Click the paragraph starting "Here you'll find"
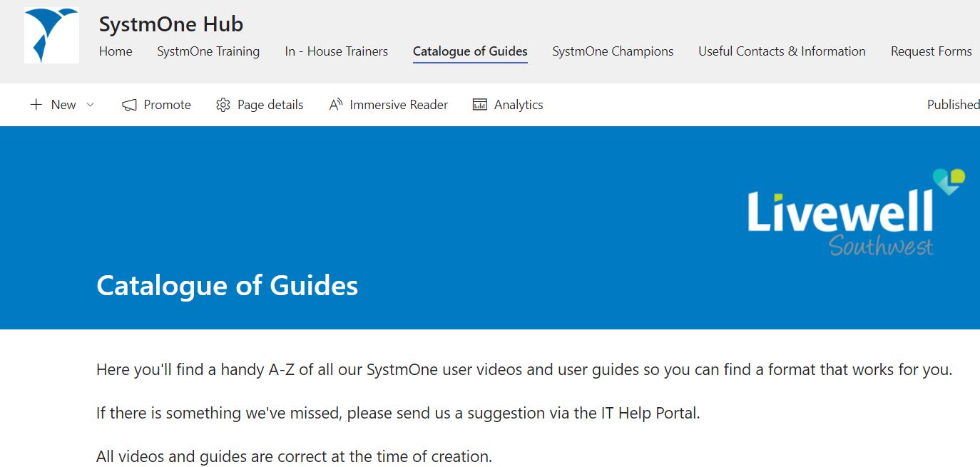Viewport: 980px width, 467px height. [524, 370]
